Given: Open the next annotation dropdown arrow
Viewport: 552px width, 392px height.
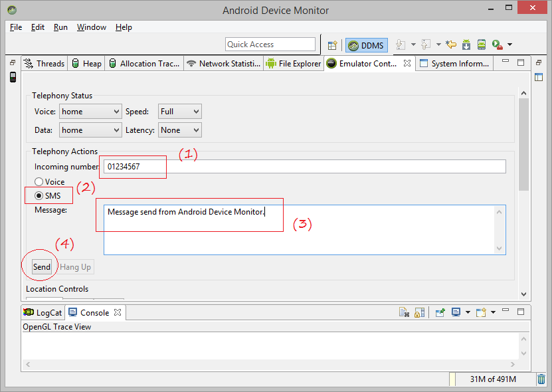Looking at the screenshot, I should (x=413, y=45).
